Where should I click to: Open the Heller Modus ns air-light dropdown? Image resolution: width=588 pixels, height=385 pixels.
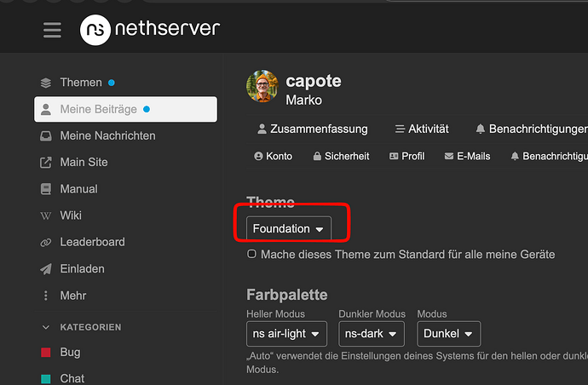tap(286, 334)
